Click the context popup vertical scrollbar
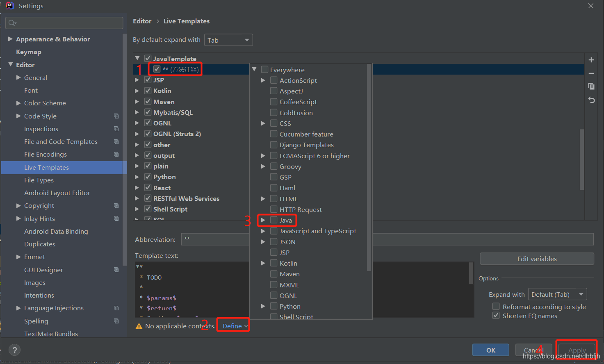The image size is (604, 364). tap(369, 168)
